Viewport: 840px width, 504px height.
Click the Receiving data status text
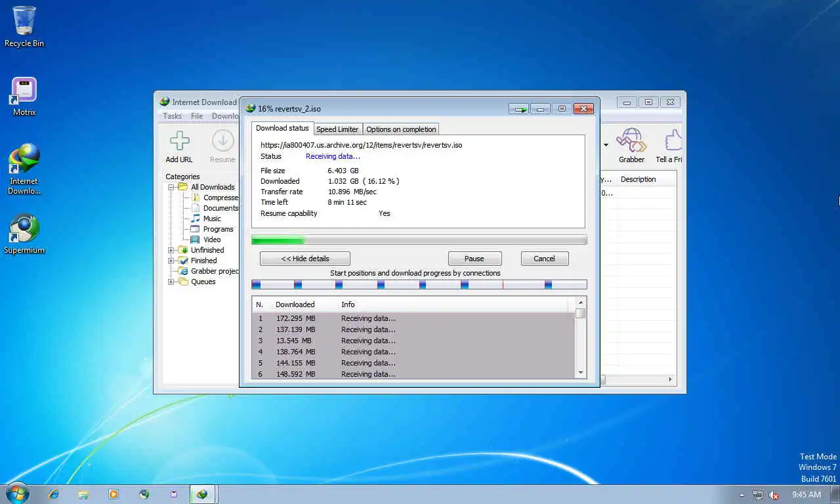(333, 156)
